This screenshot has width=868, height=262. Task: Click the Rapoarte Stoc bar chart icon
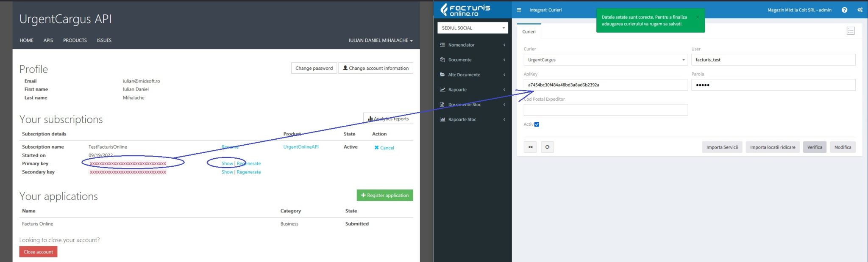point(442,119)
